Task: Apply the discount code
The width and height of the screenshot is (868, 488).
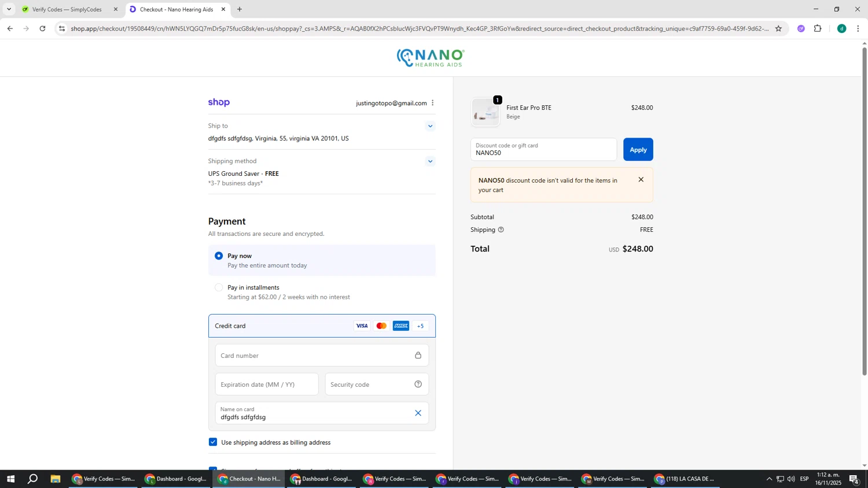Action: point(638,150)
